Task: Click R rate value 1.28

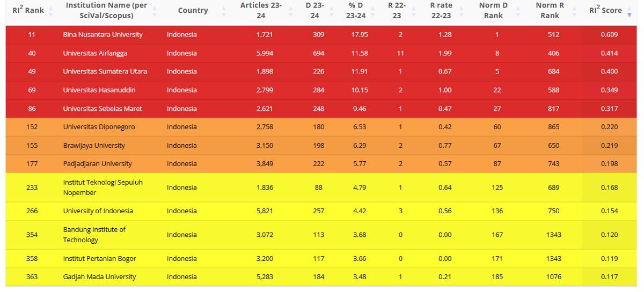Action: coord(445,34)
